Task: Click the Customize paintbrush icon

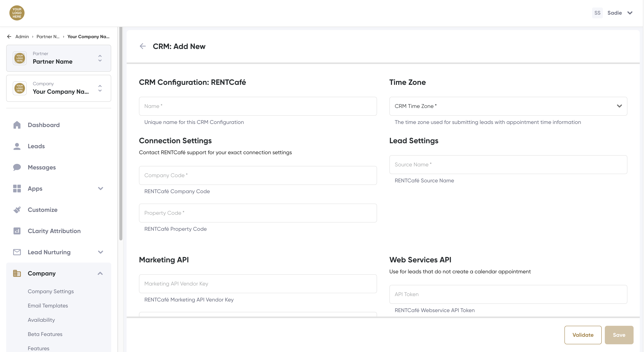Action: (17, 210)
